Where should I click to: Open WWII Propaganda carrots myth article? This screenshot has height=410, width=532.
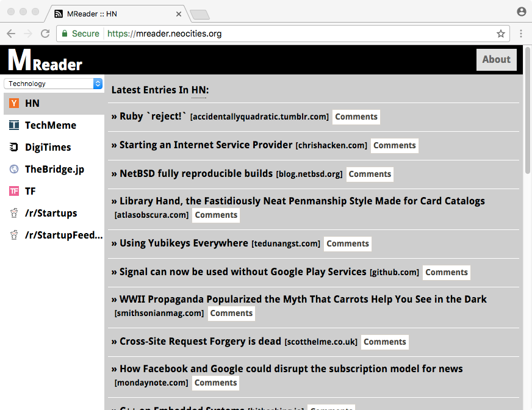[x=303, y=299]
